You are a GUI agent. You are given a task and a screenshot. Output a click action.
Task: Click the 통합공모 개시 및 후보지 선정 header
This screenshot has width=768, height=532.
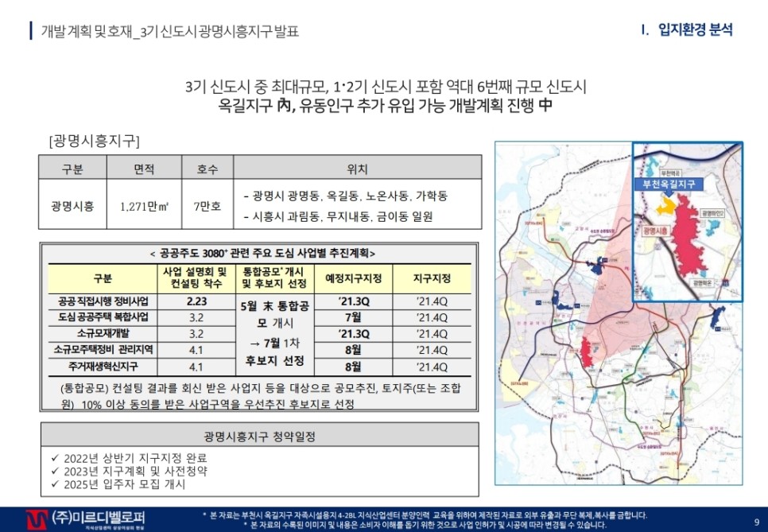[274, 278]
